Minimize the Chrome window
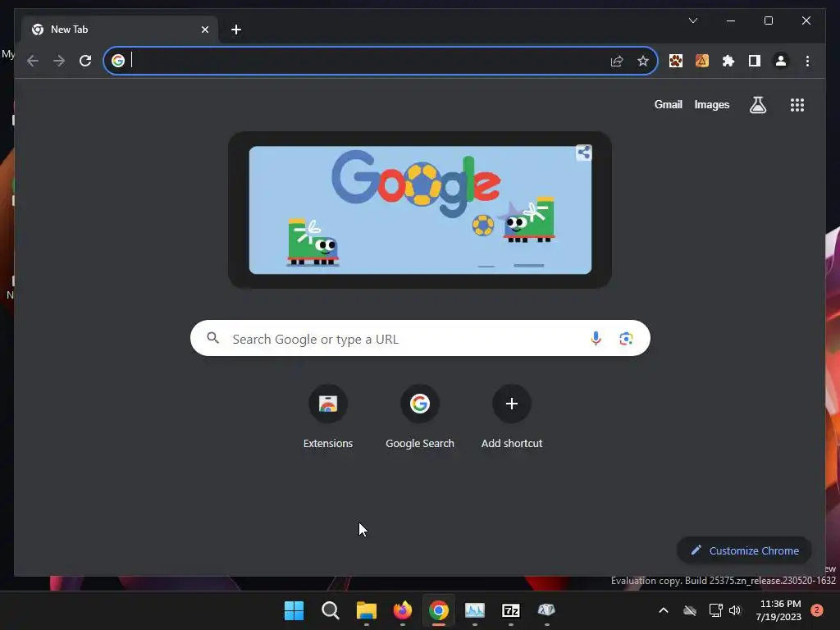This screenshot has height=630, width=840. point(731,21)
